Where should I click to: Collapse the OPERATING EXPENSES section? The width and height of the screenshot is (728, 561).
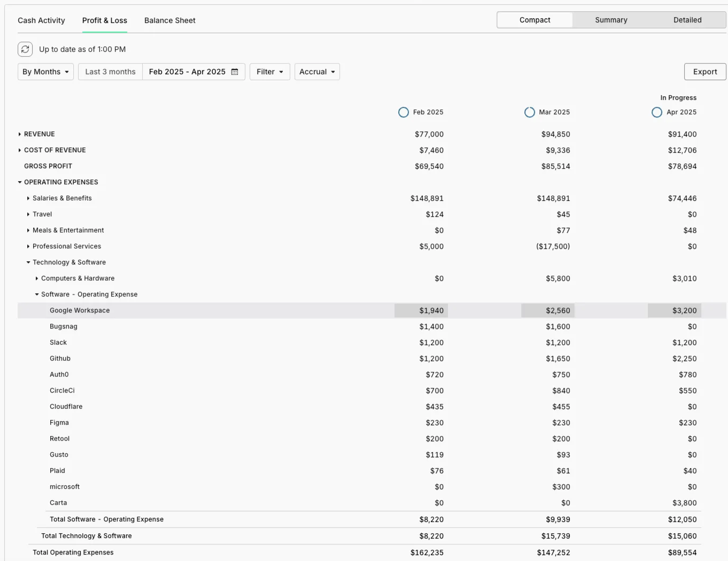[20, 182]
